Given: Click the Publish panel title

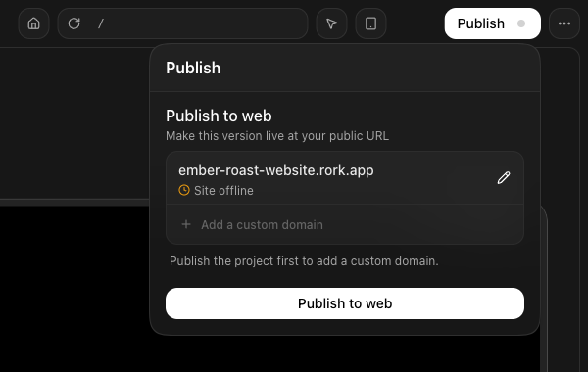Looking at the screenshot, I should pyautogui.click(x=193, y=68).
